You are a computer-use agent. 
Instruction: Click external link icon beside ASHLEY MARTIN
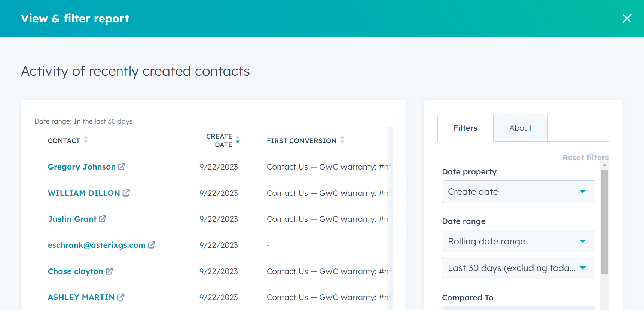coord(120,297)
